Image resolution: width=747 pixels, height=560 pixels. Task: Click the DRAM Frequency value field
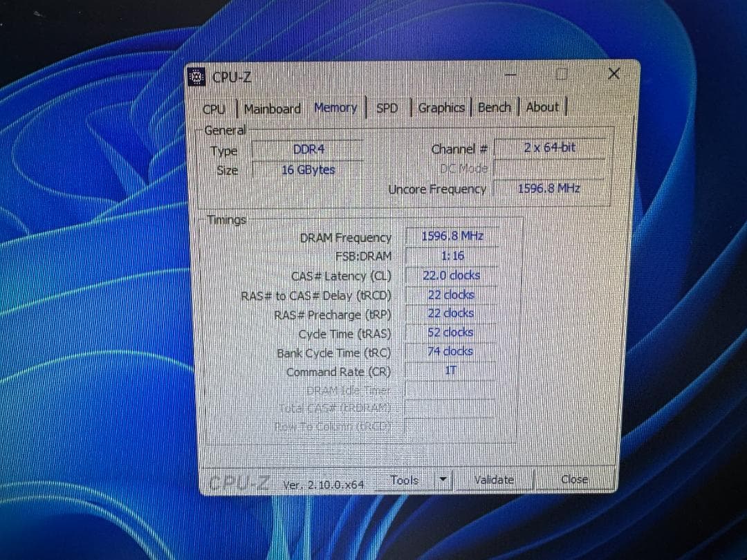pos(450,236)
